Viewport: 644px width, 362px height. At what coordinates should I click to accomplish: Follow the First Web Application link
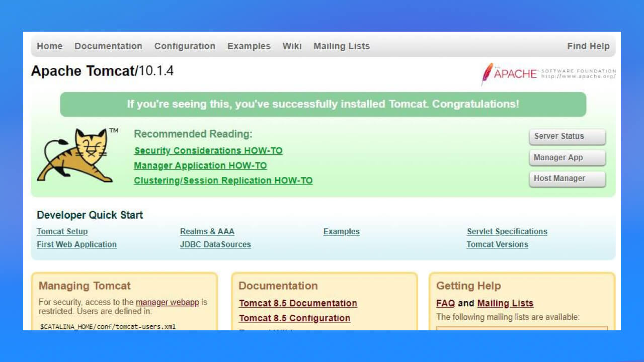click(76, 245)
